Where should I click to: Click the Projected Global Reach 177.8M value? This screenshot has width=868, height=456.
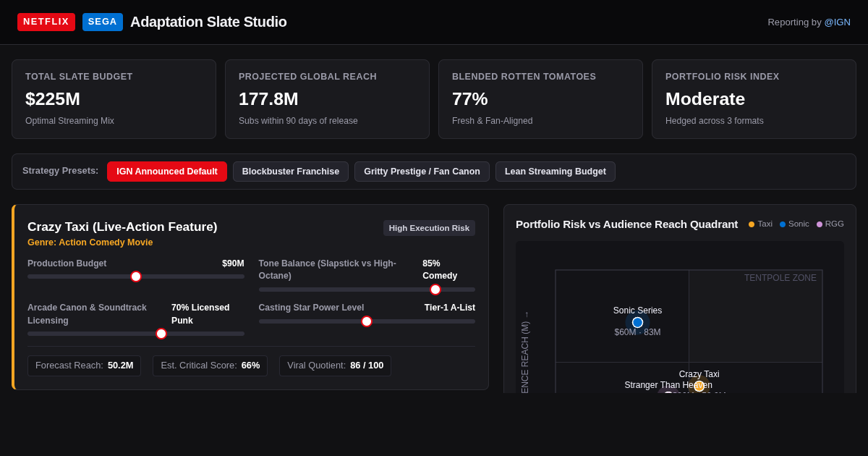(x=268, y=99)
